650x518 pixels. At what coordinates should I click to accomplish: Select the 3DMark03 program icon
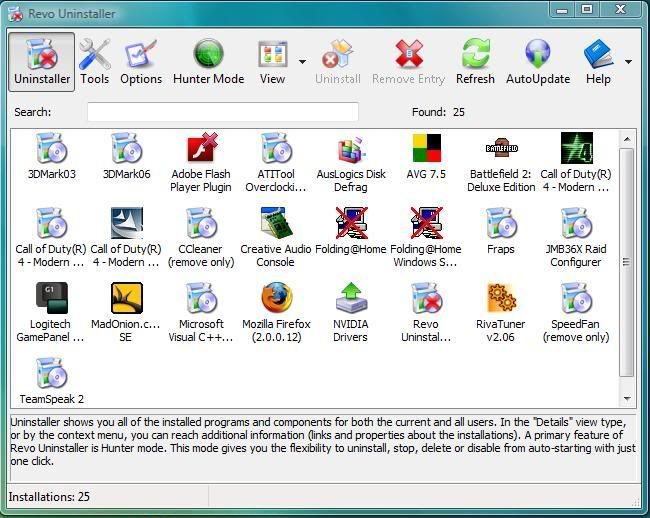51,148
